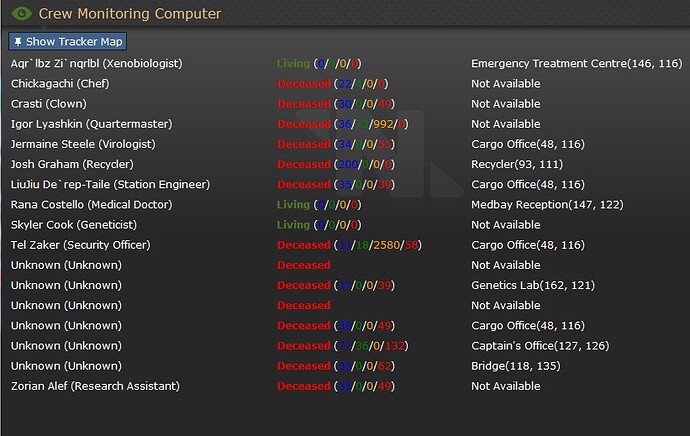Image resolution: width=690 pixels, height=436 pixels.
Task: Open the Show Tracker Map button
Action: click(x=67, y=41)
